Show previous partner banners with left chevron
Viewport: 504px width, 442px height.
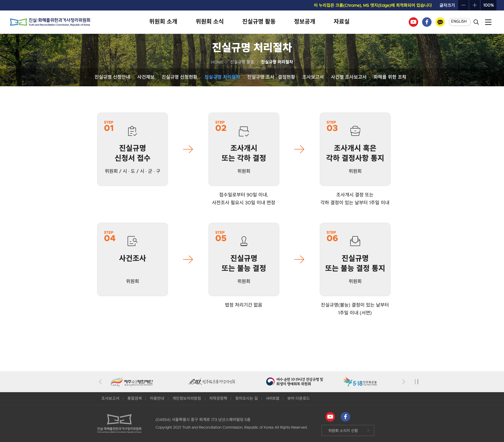(x=100, y=382)
